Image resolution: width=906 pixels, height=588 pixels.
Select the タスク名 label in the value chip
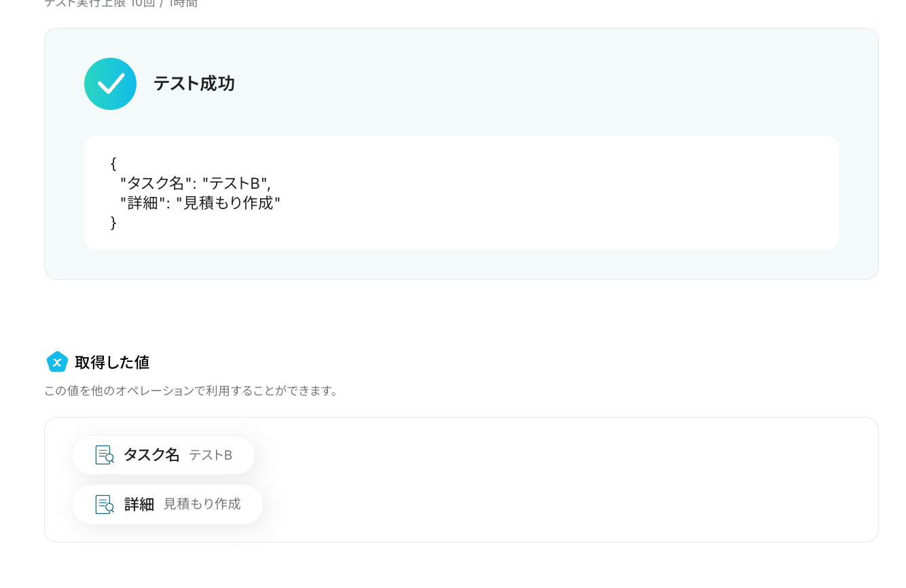pyautogui.click(x=151, y=455)
